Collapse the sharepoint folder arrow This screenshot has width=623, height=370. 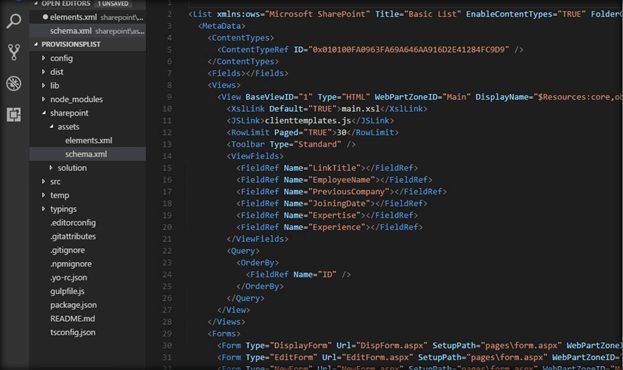pos(44,113)
